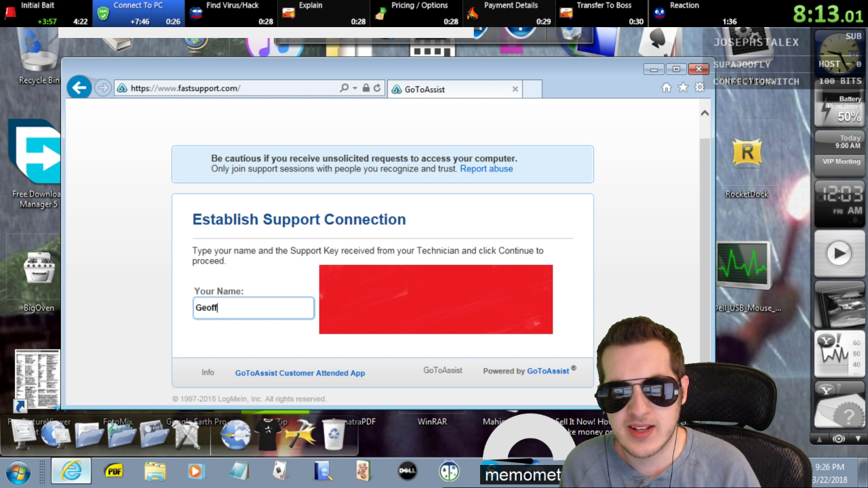Follow the Report abuse link
868x488 pixels.
click(x=486, y=169)
